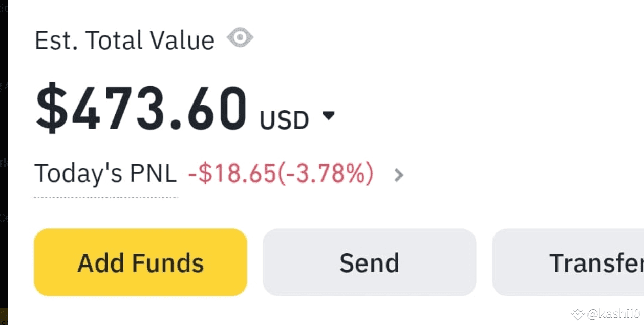The image size is (644, 325).
Task: Open the @kashi10 watermark username
Action: [x=613, y=314]
